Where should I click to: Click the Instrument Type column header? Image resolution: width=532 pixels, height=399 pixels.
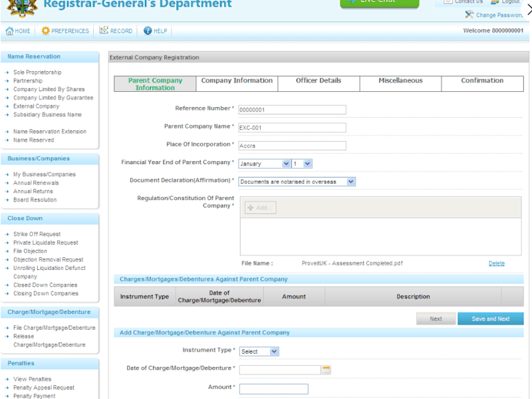(144, 297)
